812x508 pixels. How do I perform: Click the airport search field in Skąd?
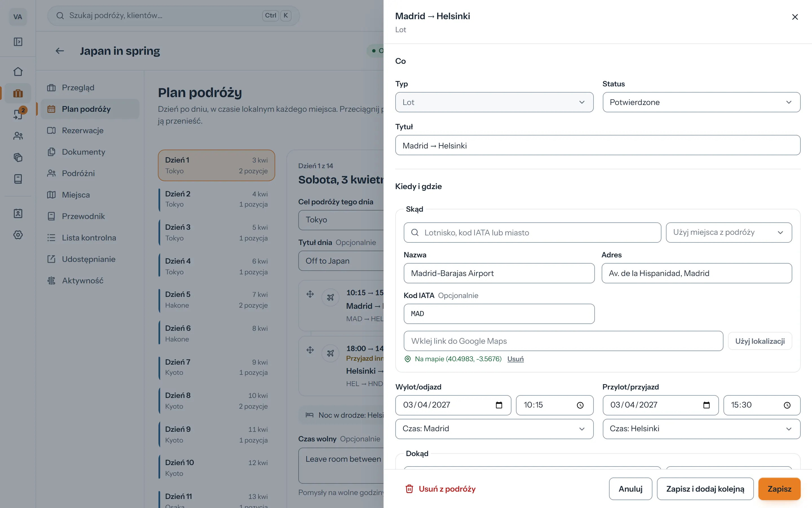(532, 233)
